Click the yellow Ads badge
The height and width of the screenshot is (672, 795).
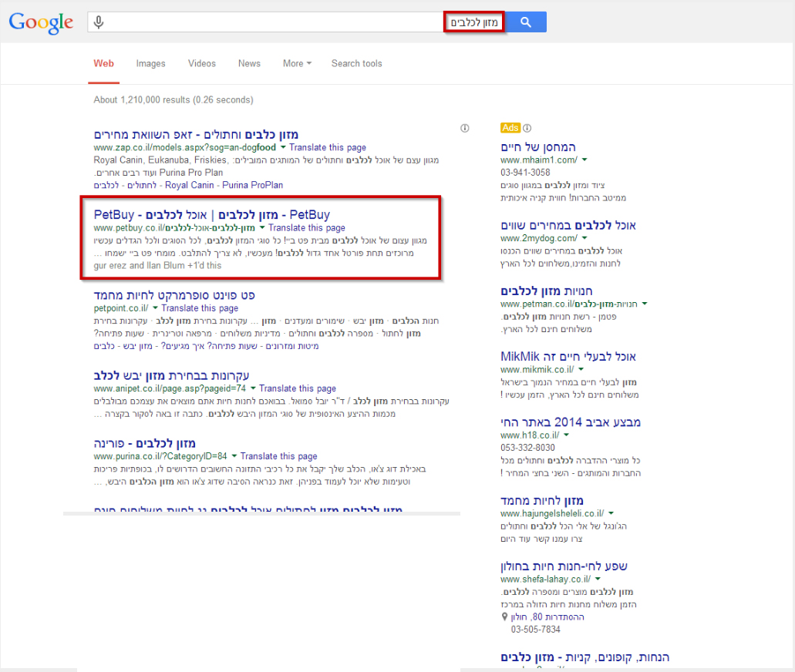[x=510, y=128]
